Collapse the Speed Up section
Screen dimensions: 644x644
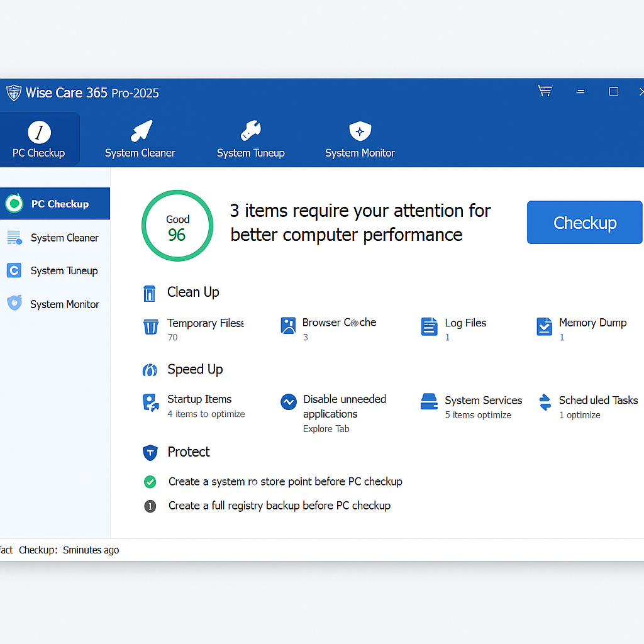click(x=195, y=370)
